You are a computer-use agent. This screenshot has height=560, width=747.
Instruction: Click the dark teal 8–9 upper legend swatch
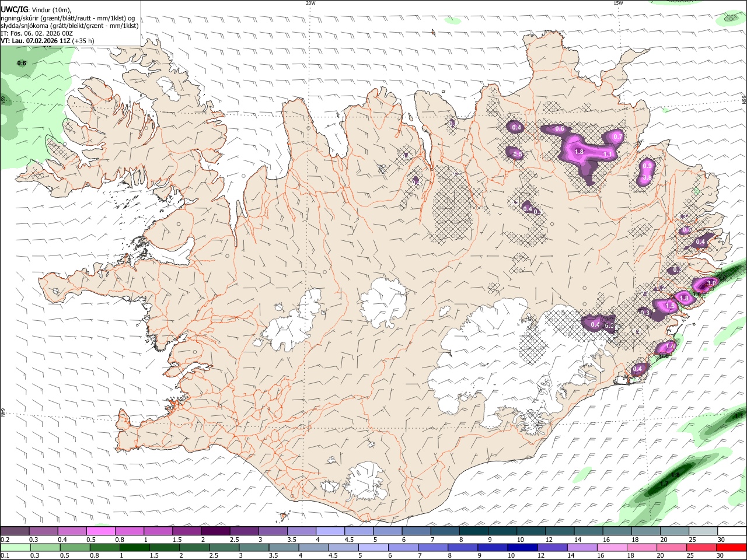(474, 531)
